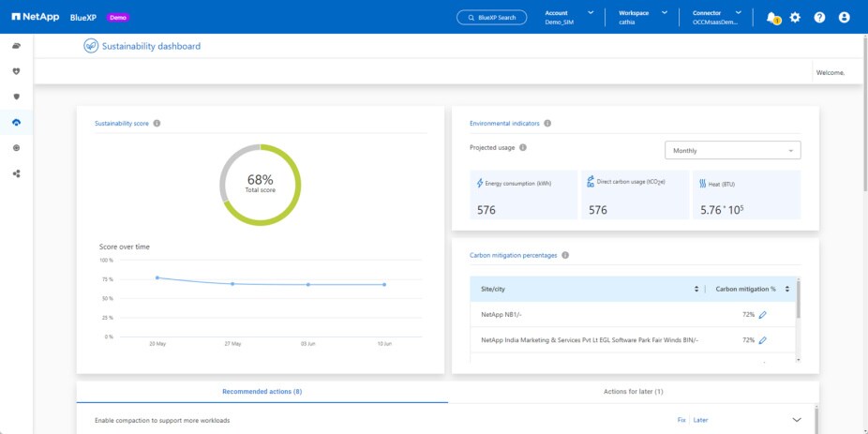Click the BlueXP Search button
Viewport: 868px width, 434px height.
[x=491, y=17]
